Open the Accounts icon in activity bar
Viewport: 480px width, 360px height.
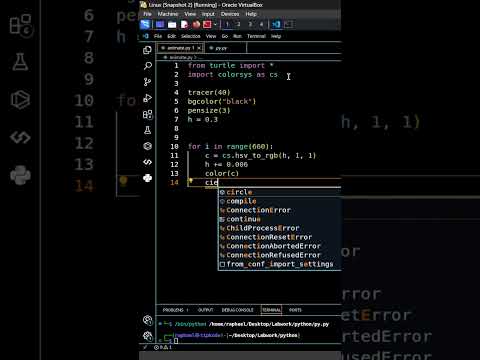147,320
